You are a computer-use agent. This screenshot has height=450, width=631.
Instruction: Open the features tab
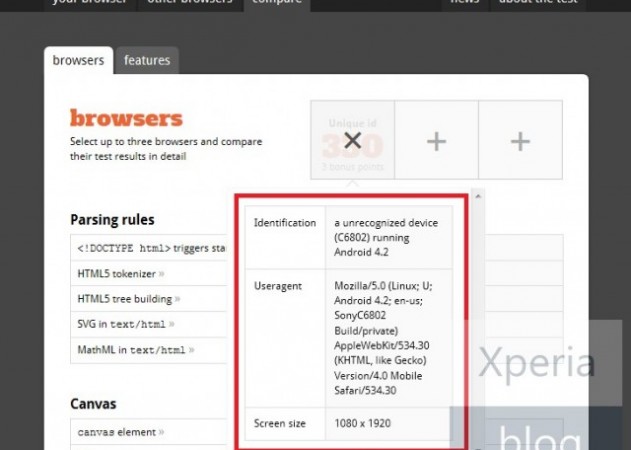coord(146,61)
